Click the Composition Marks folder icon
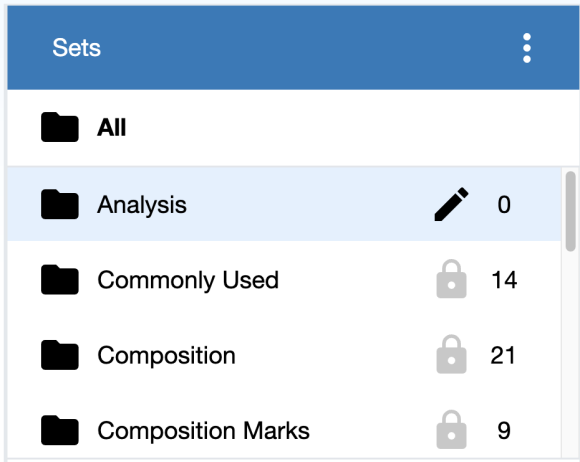 click(60, 430)
